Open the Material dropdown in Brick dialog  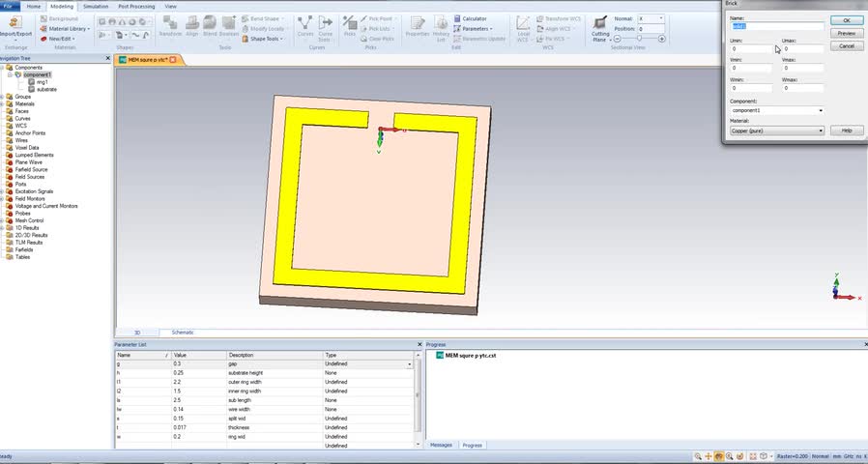click(821, 131)
